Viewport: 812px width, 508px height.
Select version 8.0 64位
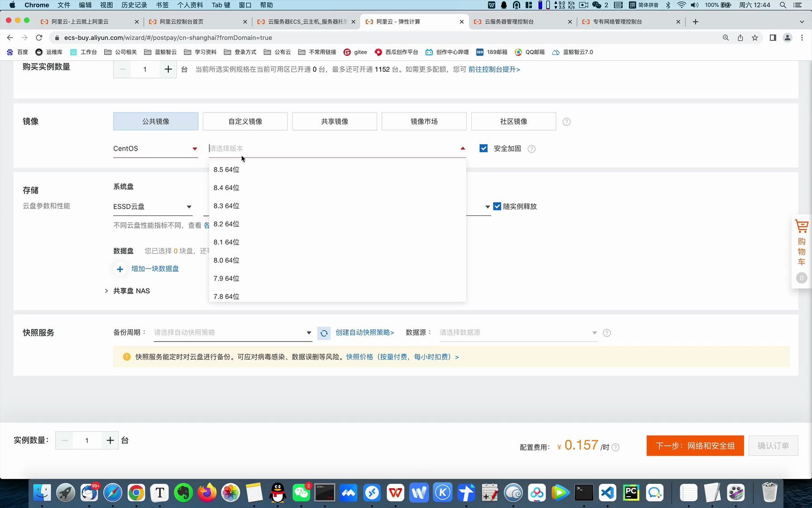(x=338, y=260)
